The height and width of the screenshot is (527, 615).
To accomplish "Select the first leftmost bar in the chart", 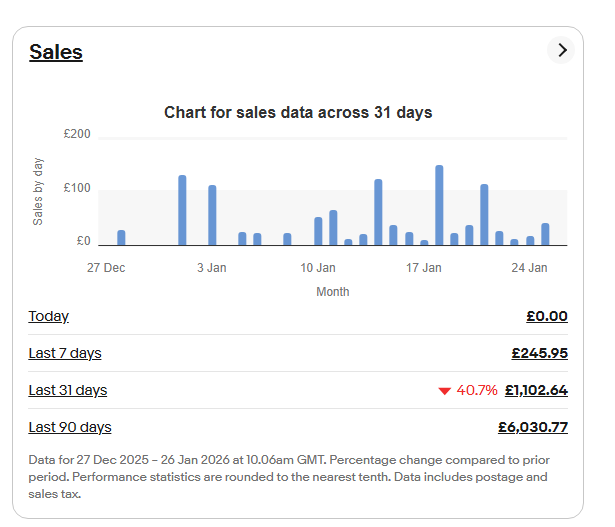I will (x=121, y=238).
